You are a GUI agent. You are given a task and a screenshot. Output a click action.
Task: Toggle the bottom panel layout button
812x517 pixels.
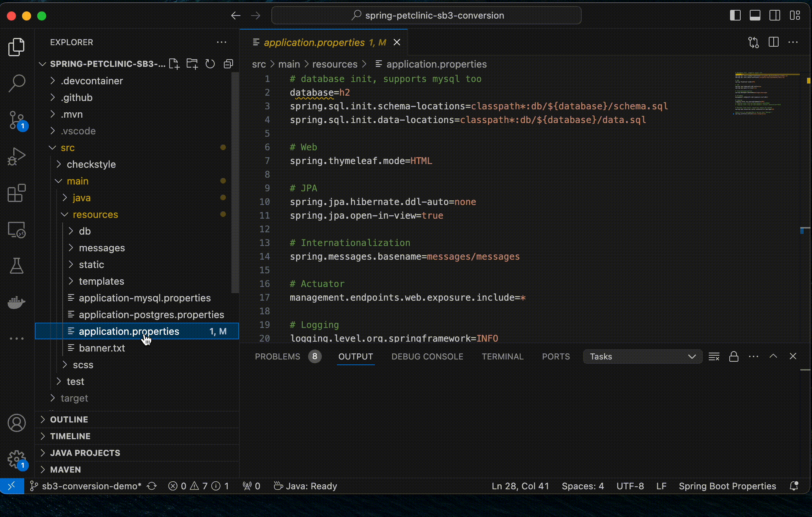[755, 16]
